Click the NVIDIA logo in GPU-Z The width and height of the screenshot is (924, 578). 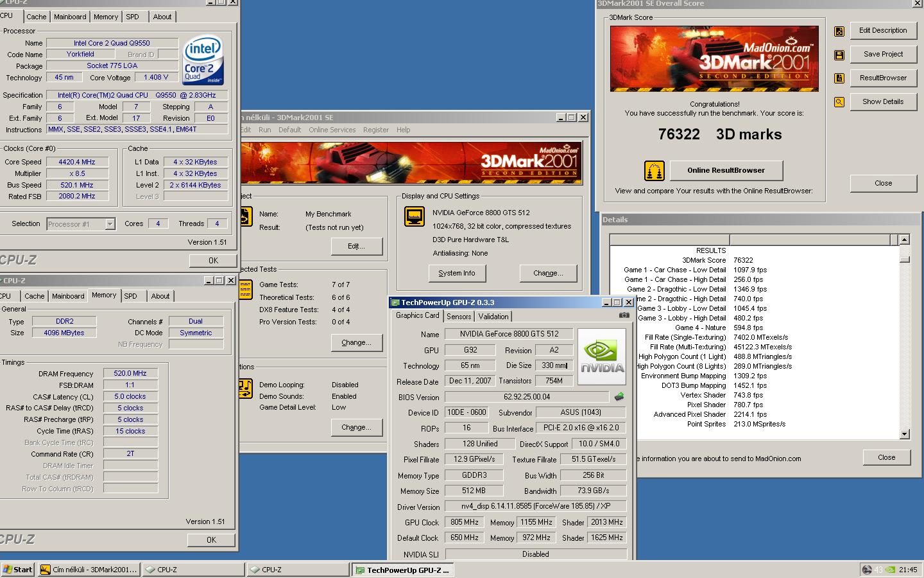pos(602,357)
